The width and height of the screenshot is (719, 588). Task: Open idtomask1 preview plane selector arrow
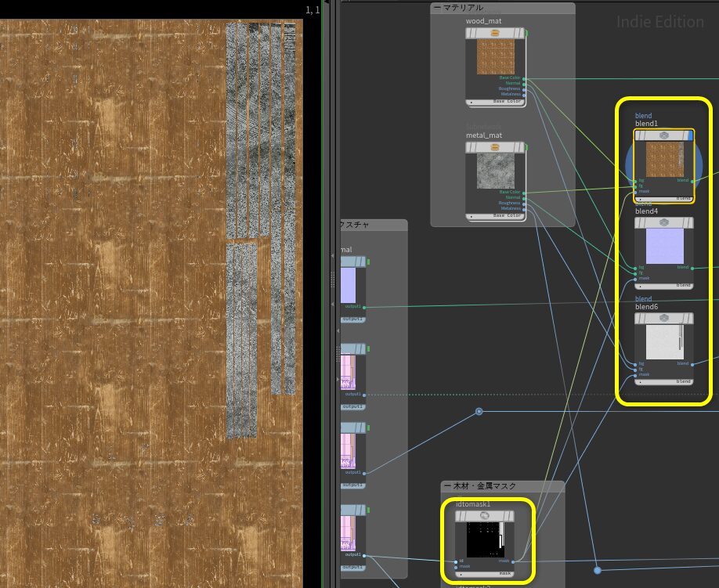460,574
